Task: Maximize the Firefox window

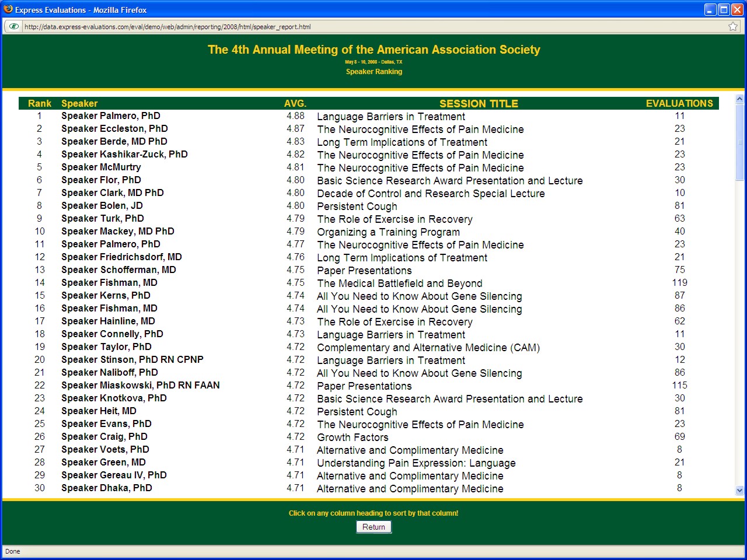Action: tap(724, 9)
